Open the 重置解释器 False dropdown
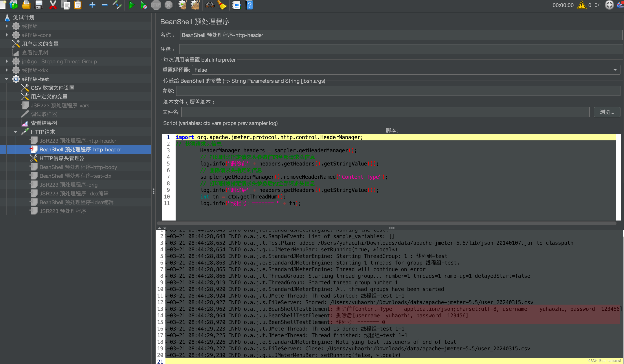This screenshot has width=624, height=364. coord(615,70)
